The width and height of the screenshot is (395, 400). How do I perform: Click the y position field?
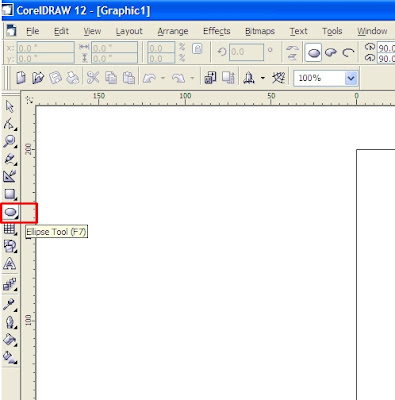click(45, 58)
